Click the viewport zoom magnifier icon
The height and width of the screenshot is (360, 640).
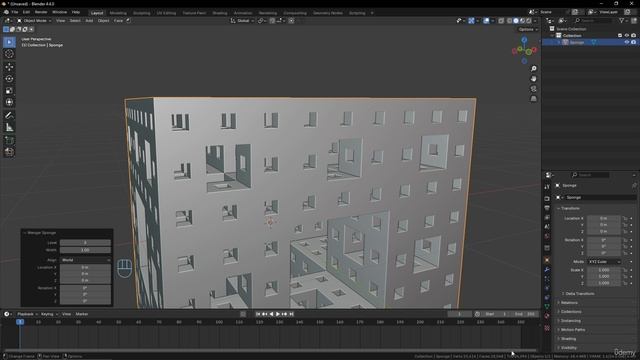[533, 69]
